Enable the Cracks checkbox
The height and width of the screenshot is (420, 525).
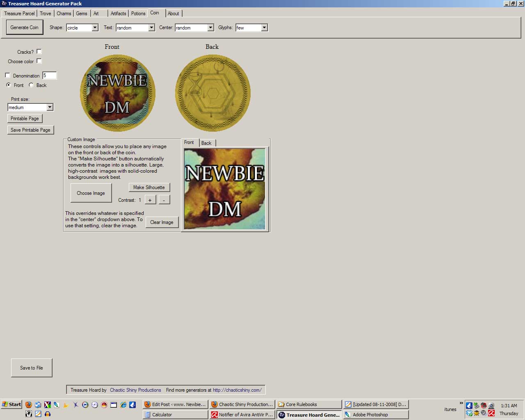(x=39, y=52)
